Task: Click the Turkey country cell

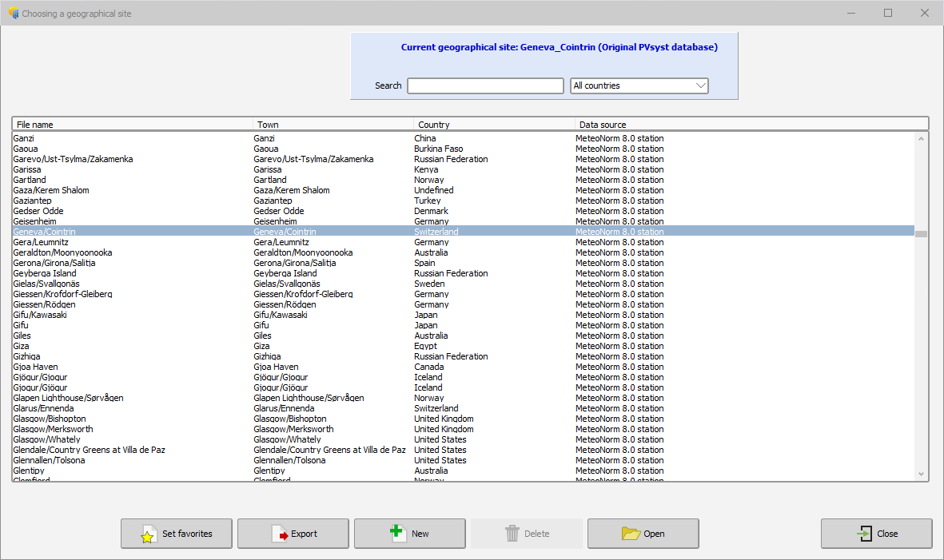Action: [x=428, y=201]
